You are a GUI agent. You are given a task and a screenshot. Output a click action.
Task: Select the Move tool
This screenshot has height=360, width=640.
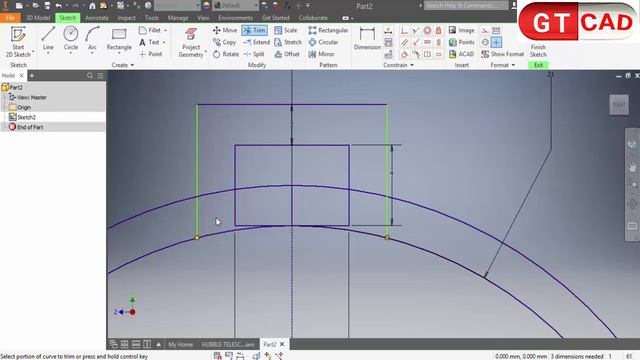[x=224, y=30]
